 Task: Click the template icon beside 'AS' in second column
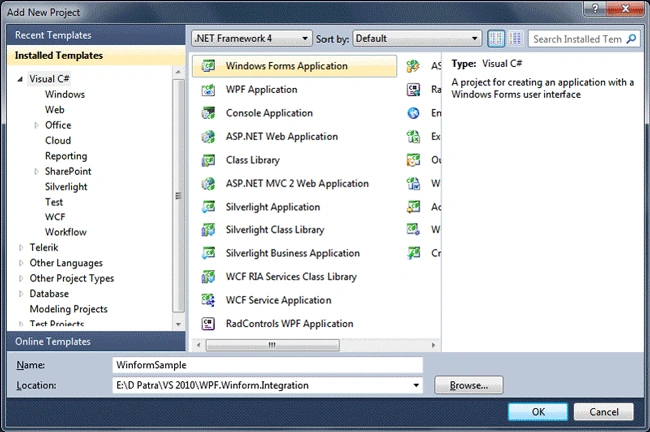pos(413,66)
